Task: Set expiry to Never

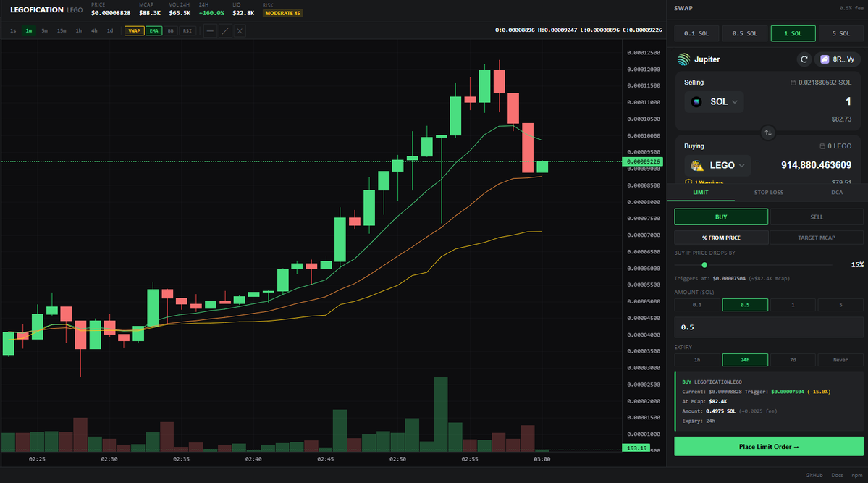Action: point(840,360)
